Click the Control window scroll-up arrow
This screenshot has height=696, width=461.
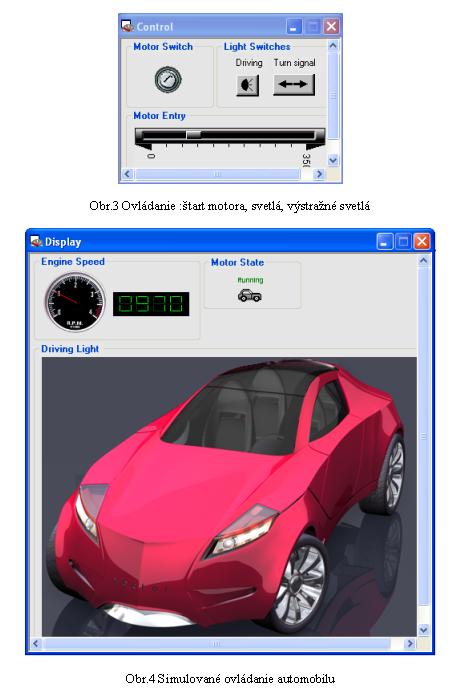pyautogui.click(x=333, y=46)
